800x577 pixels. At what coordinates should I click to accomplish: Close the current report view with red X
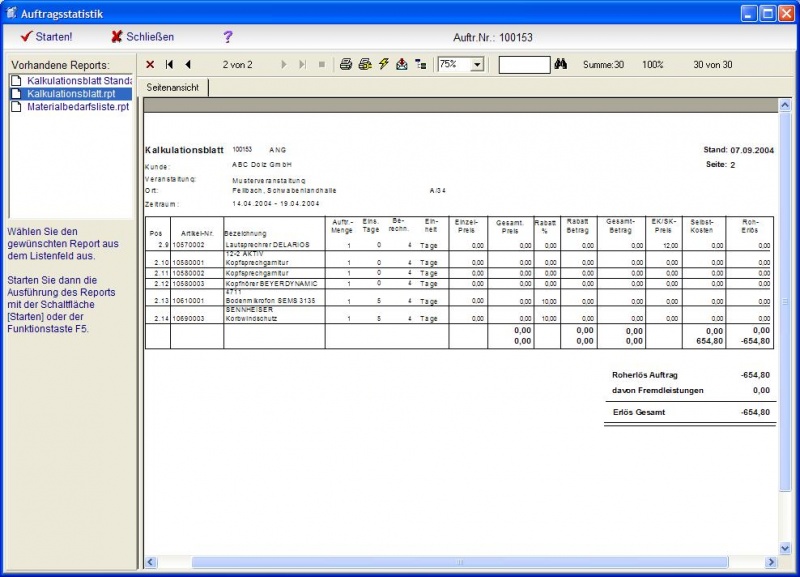click(150, 65)
